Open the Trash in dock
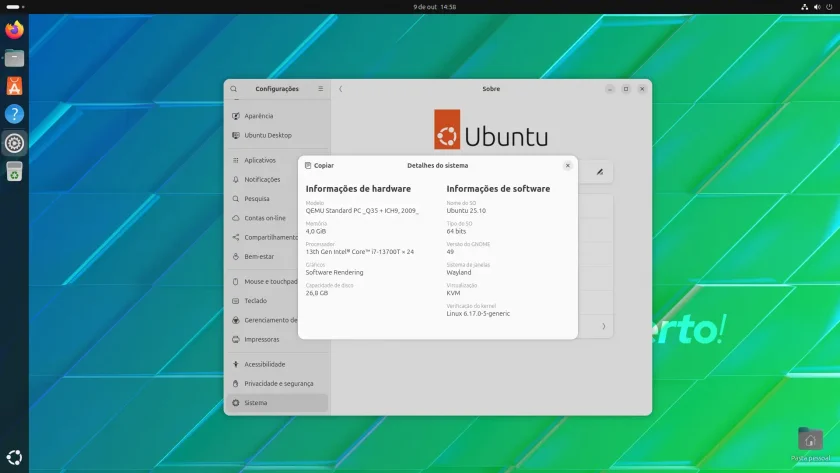Screen dimensions: 840x473 pyautogui.click(x=14, y=171)
